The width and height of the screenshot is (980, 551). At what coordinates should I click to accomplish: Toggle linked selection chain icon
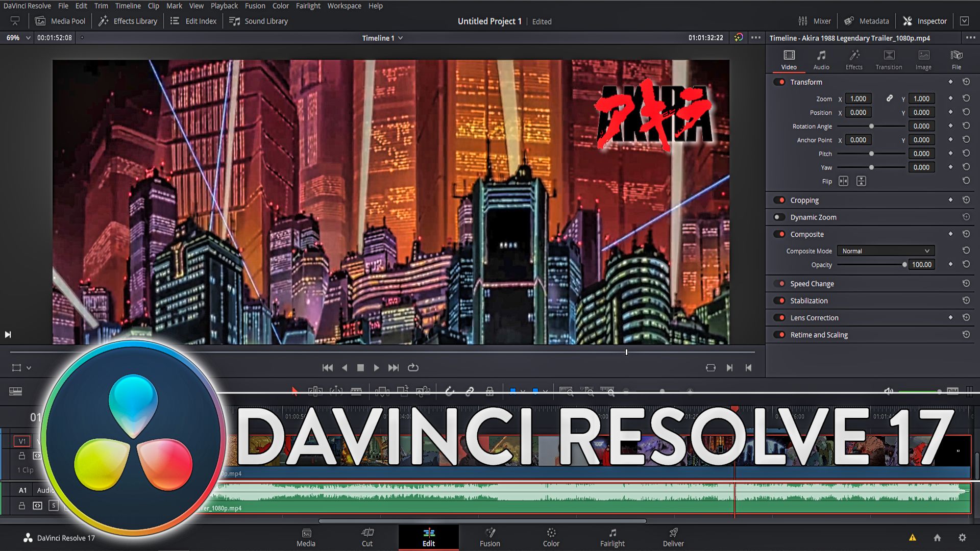(x=470, y=391)
